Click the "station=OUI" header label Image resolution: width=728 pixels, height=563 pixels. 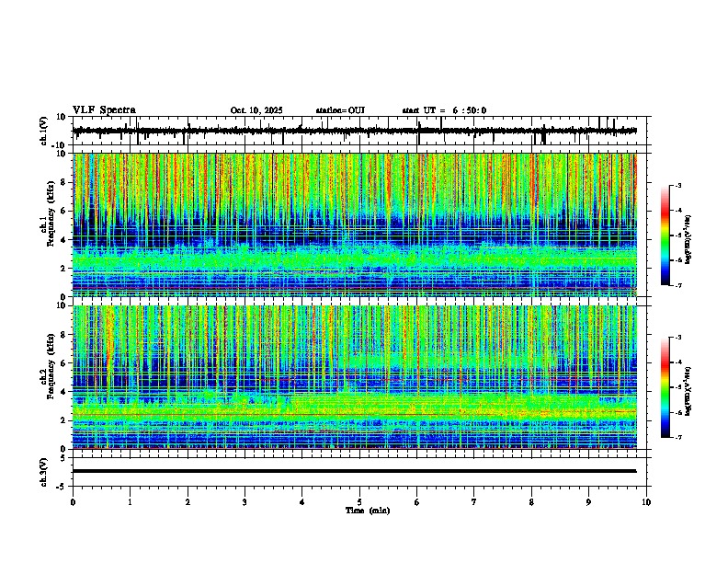(x=340, y=110)
